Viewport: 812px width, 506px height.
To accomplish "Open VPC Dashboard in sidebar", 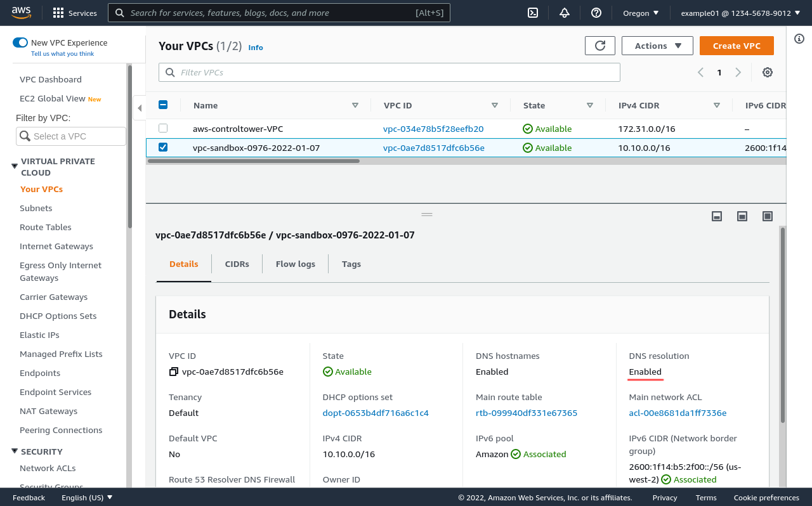I will coord(51,79).
